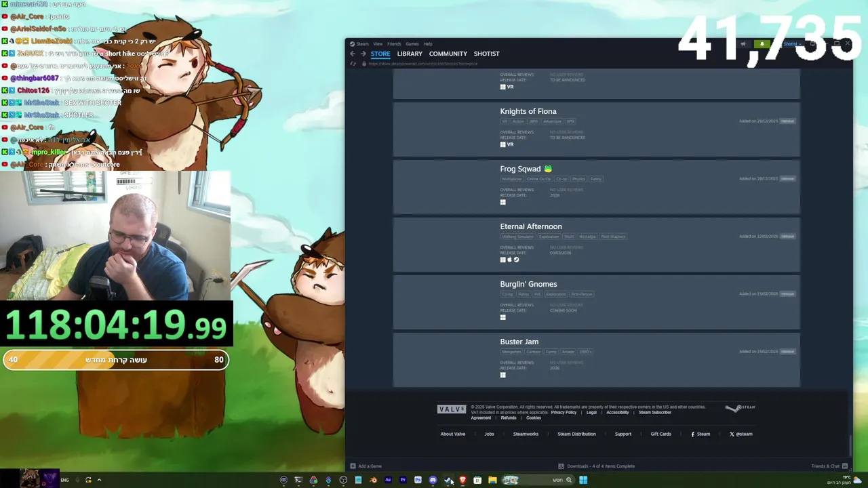Open About Valve link
This screenshot has height=488, width=868.
pos(453,434)
